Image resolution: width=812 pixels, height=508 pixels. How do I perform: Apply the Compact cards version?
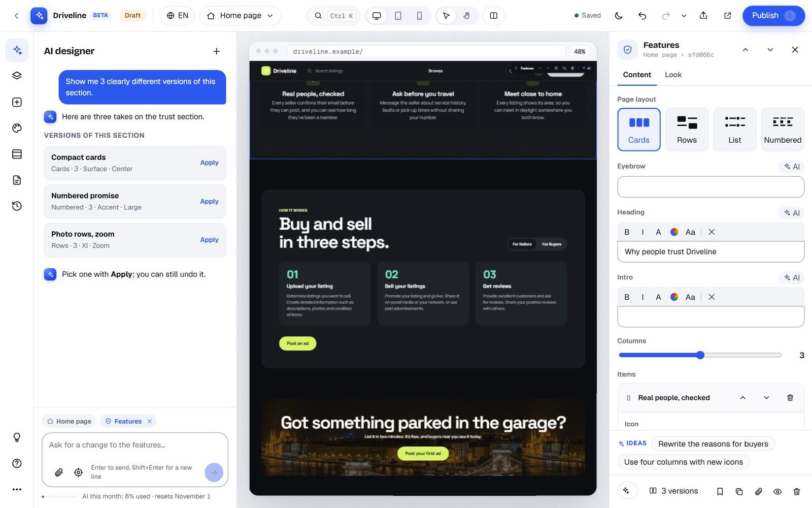209,163
